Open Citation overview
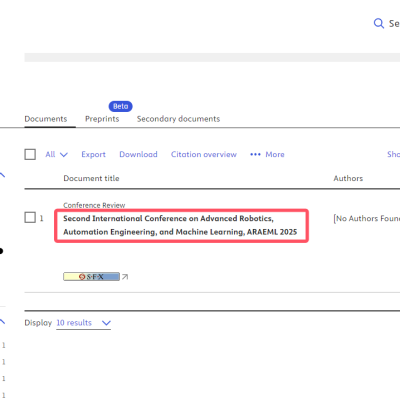400x400 pixels. coord(204,154)
